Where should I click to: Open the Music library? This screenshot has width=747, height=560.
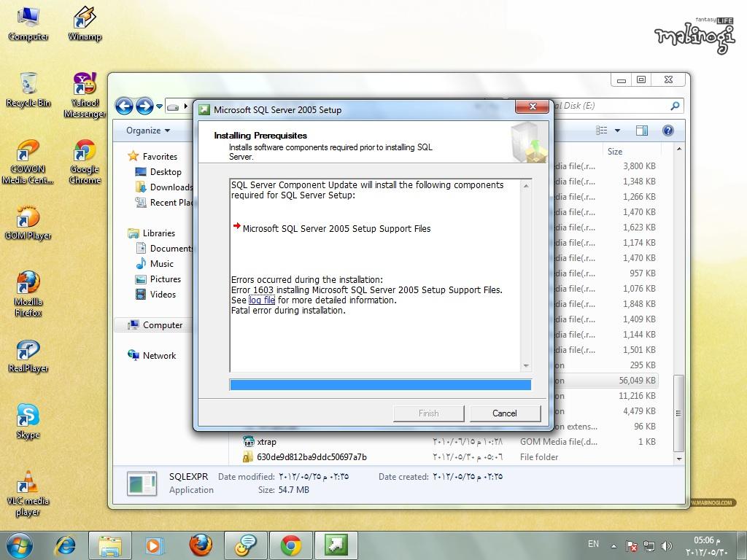(155, 264)
